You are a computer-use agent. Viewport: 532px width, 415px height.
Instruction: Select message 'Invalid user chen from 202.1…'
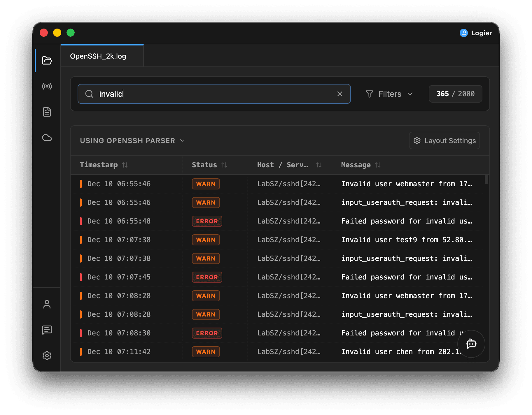tap(402, 352)
